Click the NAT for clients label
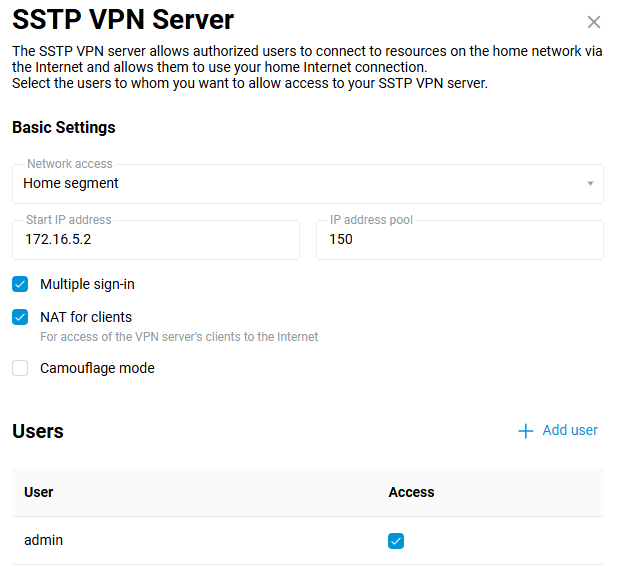Screen dimensions: 618x570 (x=86, y=317)
